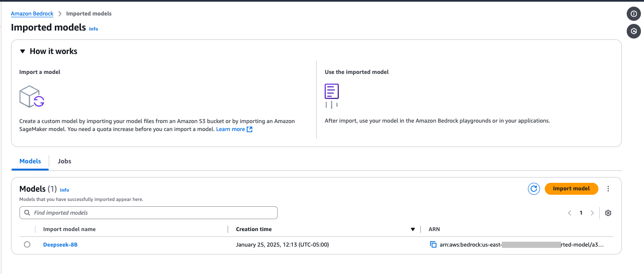
Task: Click the document icon under Use the imported model
Action: pos(331,96)
